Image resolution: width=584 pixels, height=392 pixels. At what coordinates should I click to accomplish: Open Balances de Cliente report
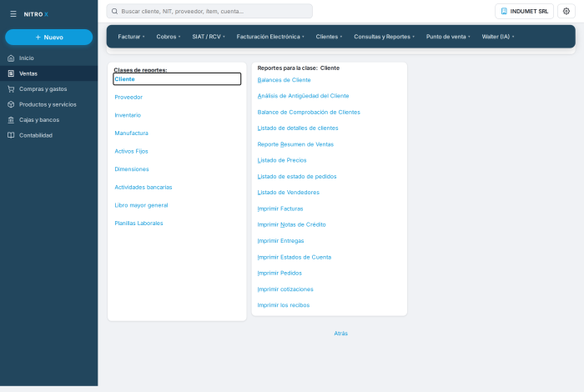point(284,80)
